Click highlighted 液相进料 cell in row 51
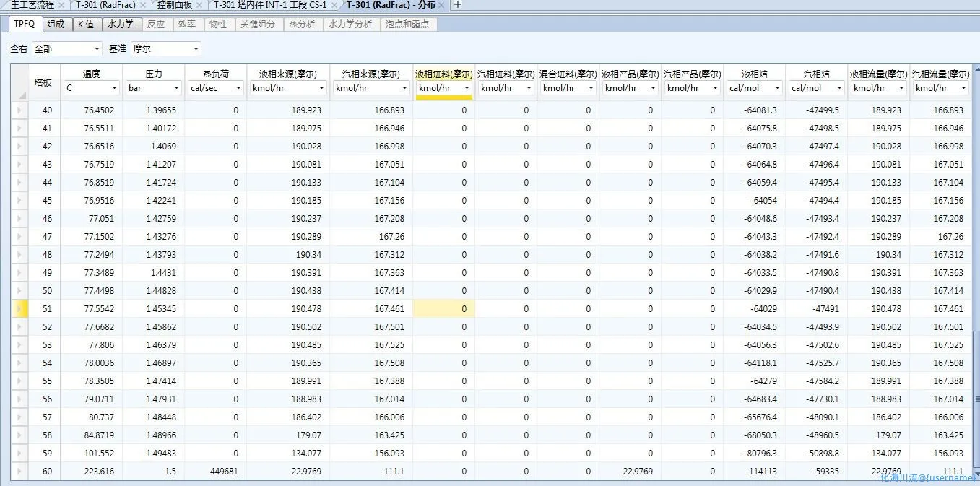 443,308
